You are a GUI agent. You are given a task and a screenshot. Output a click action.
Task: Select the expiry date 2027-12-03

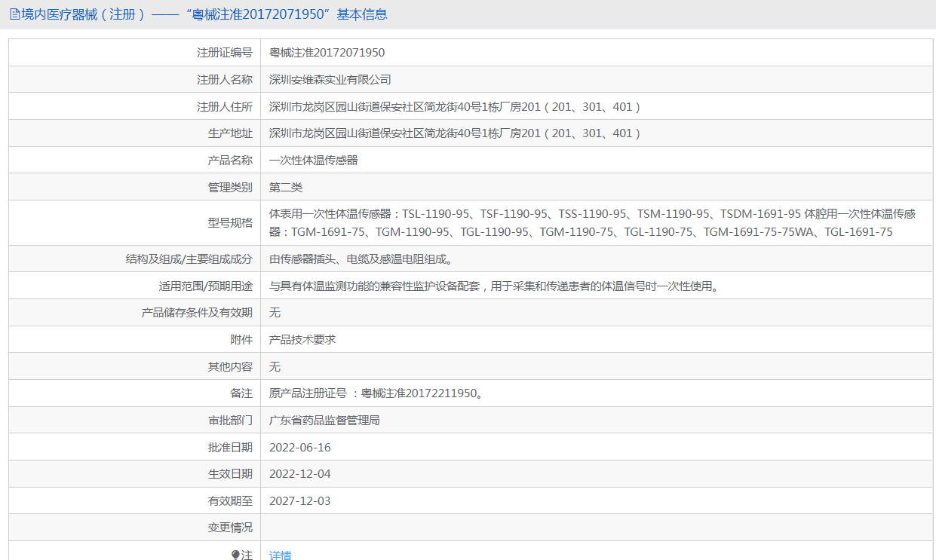[300, 501]
